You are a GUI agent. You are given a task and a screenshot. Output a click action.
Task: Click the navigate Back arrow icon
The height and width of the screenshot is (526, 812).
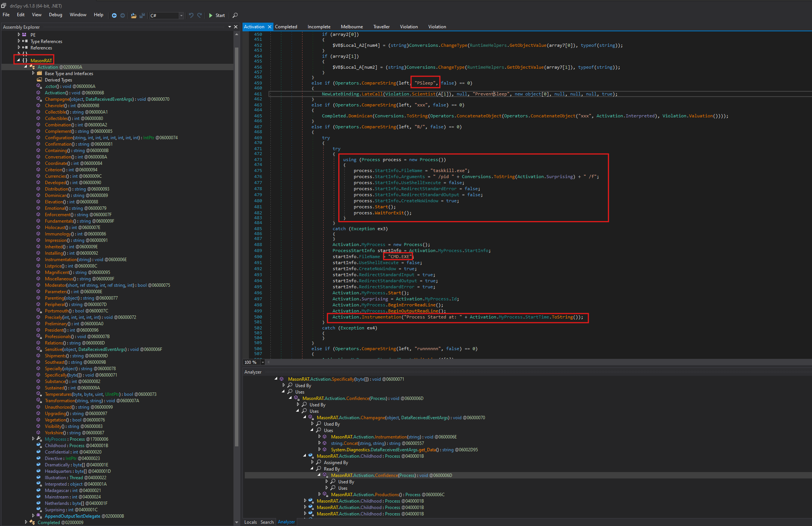tap(114, 15)
